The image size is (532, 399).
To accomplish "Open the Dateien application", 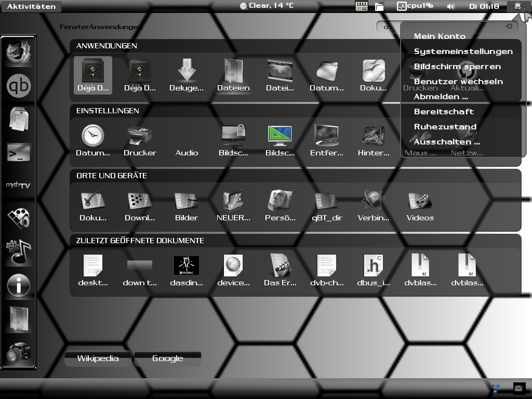I will 233,75.
